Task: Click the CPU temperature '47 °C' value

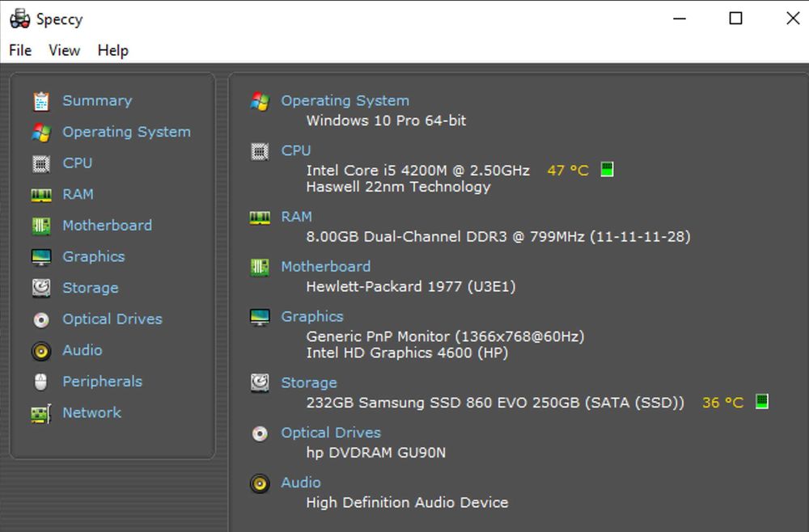Action: (568, 171)
